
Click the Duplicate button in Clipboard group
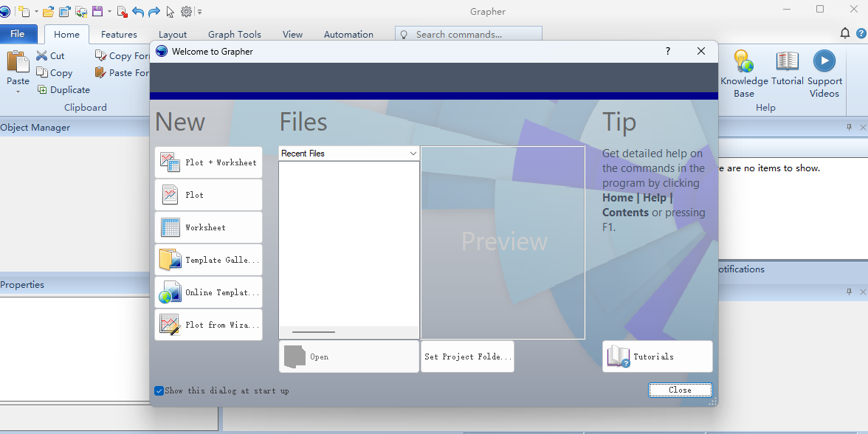point(63,90)
